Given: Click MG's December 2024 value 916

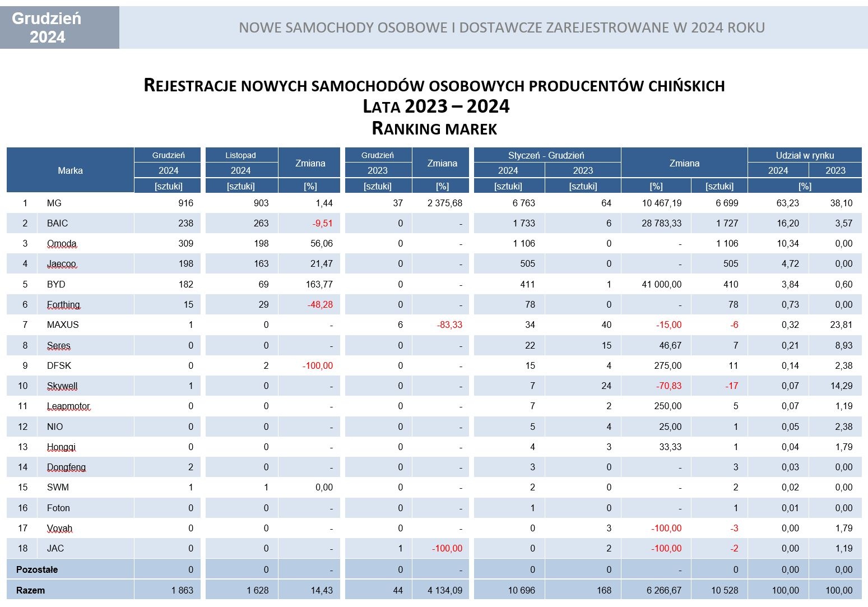Looking at the screenshot, I should click(x=185, y=203).
